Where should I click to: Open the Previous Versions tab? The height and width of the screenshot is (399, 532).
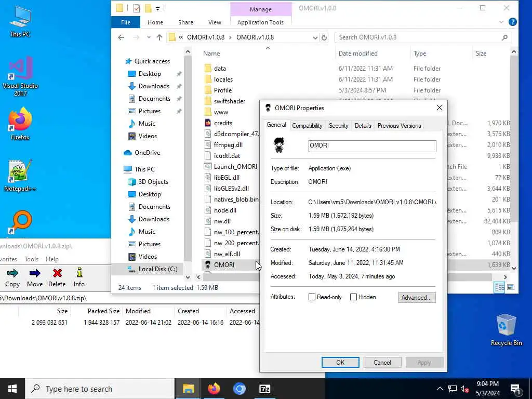[x=400, y=126]
